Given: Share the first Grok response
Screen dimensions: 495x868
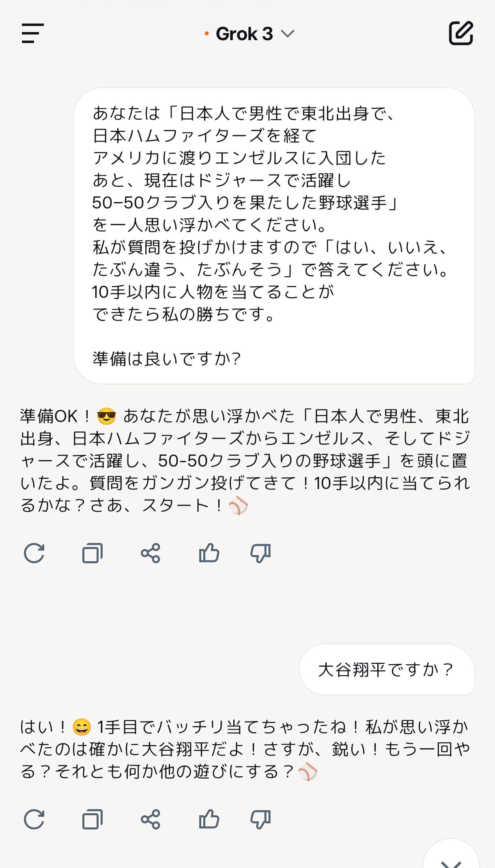Looking at the screenshot, I should (151, 553).
